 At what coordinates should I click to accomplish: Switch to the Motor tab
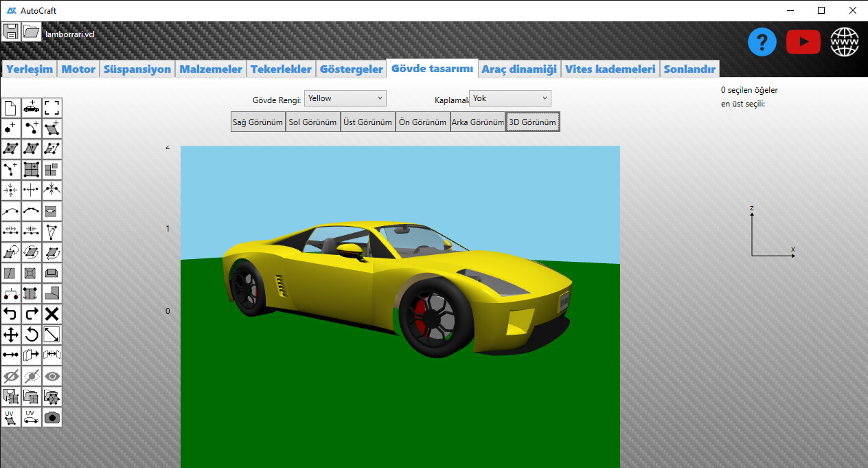[x=78, y=69]
